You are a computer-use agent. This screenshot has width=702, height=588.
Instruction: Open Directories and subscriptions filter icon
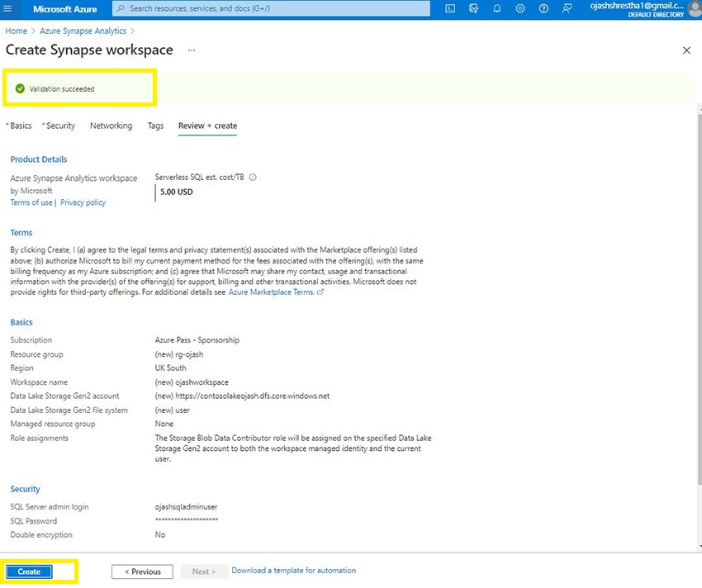[x=473, y=8]
